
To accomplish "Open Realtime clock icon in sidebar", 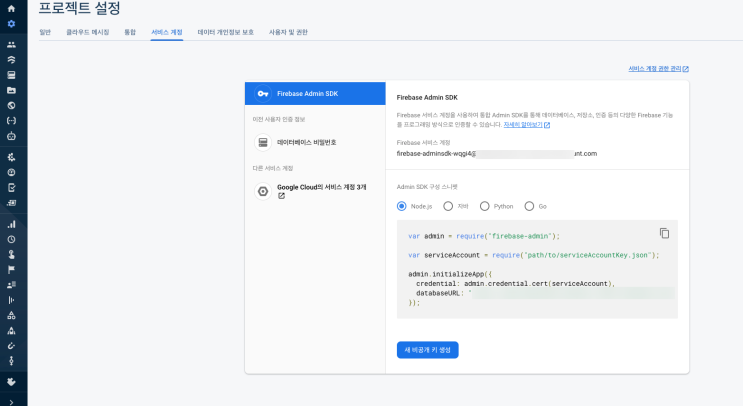I will tap(11, 239).
